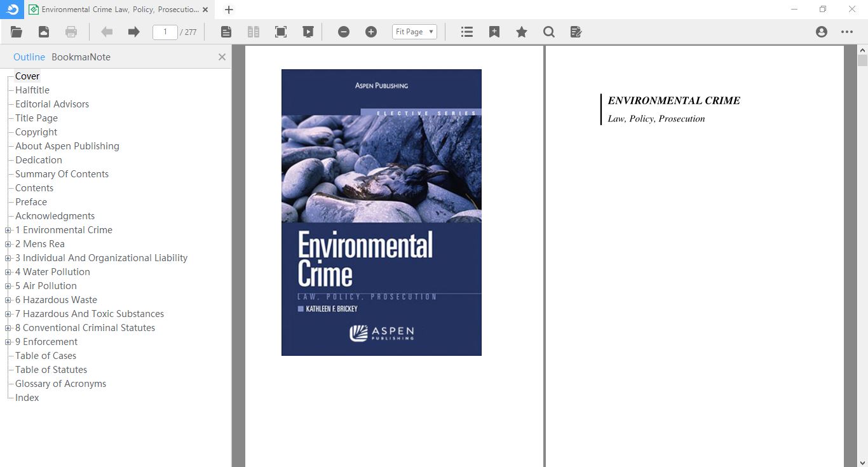Open Table of Cases entry
Image resolution: width=868 pixels, height=467 pixels.
click(x=46, y=356)
